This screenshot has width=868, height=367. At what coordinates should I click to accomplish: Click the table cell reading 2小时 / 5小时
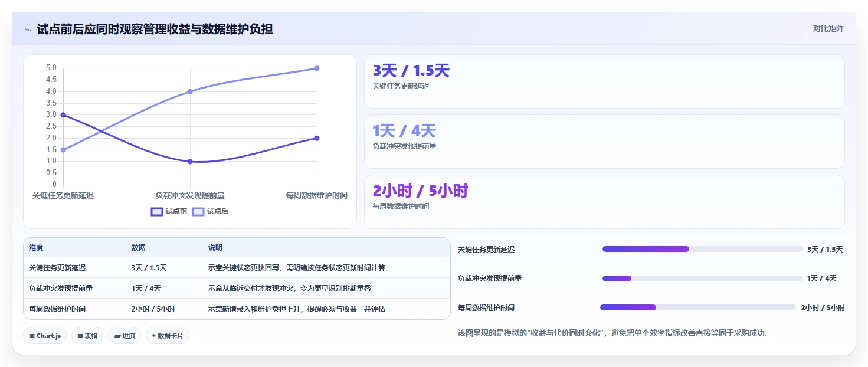[153, 309]
